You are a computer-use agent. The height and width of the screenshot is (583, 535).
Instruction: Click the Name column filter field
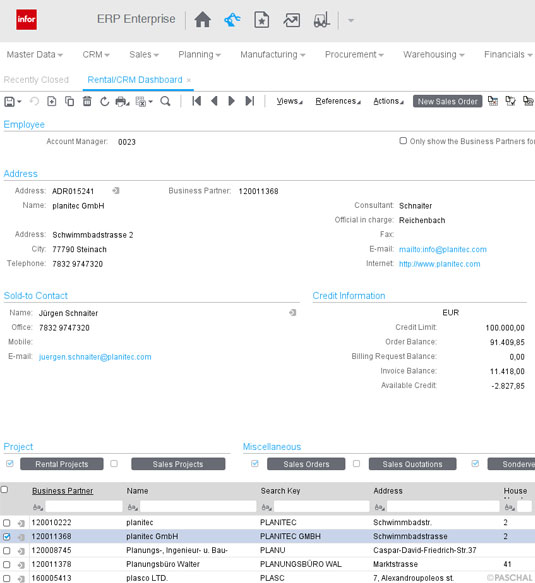tap(198, 506)
